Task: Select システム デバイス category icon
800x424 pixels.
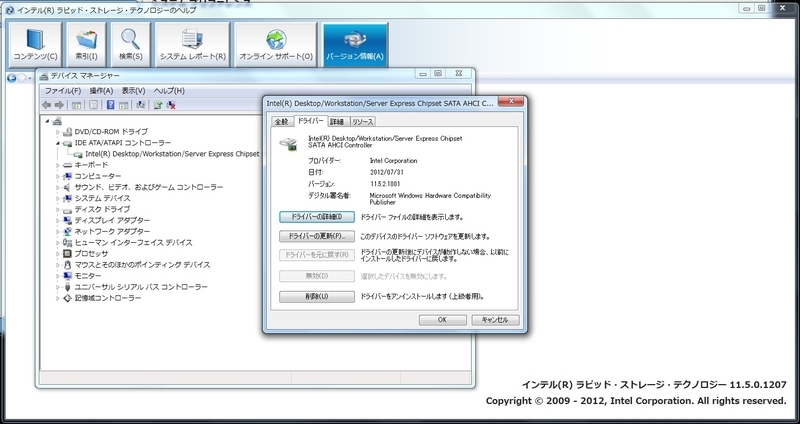Action: coord(67,198)
